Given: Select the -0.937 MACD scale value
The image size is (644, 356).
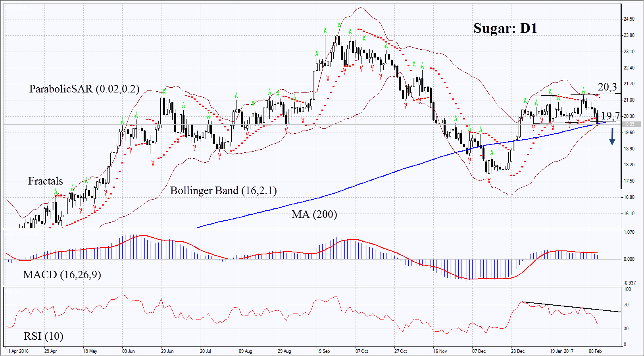Looking at the screenshot, I should point(630,283).
